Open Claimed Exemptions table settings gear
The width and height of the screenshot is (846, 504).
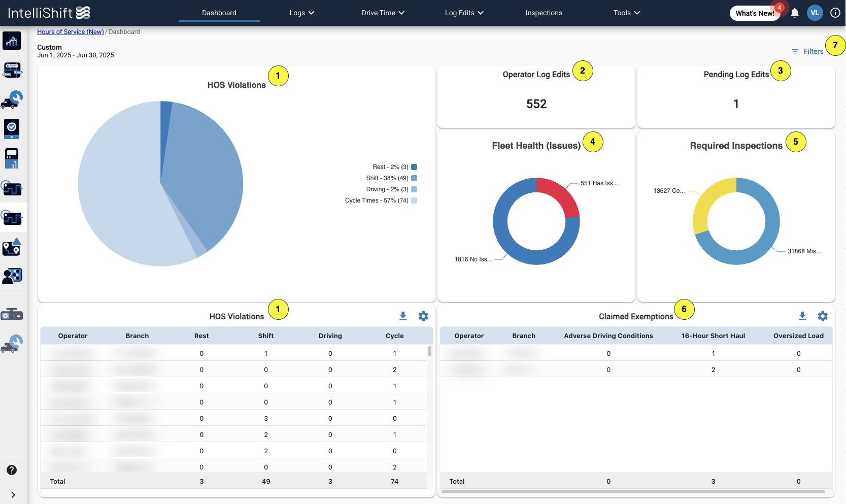(823, 316)
